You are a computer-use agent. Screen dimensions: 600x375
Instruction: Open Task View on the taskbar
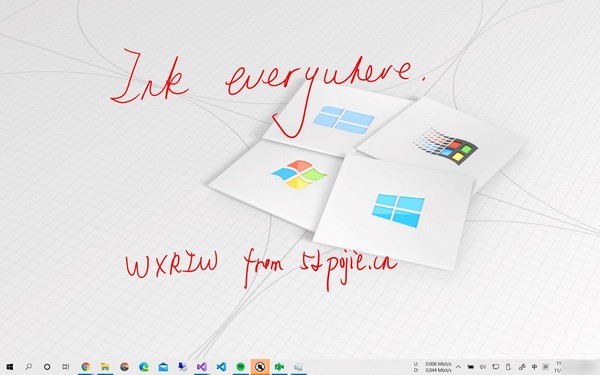[x=66, y=367]
